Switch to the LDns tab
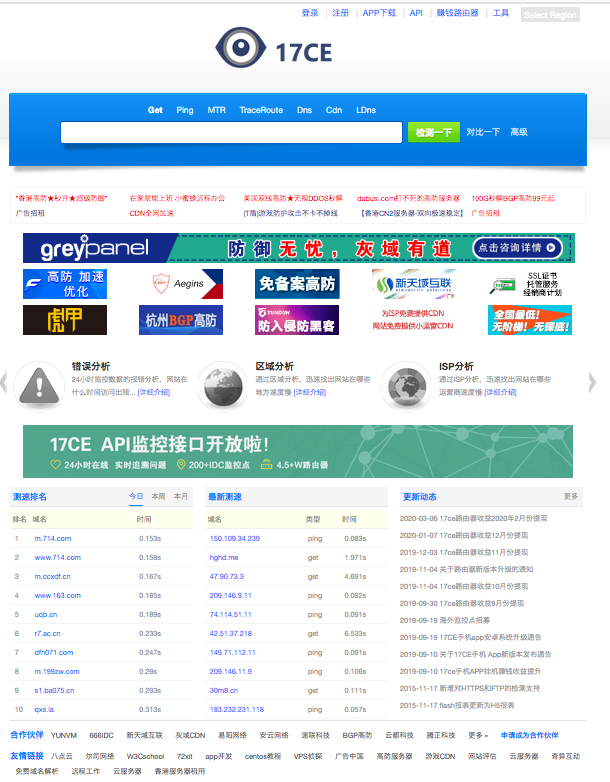The image size is (610, 782). pyautogui.click(x=366, y=110)
